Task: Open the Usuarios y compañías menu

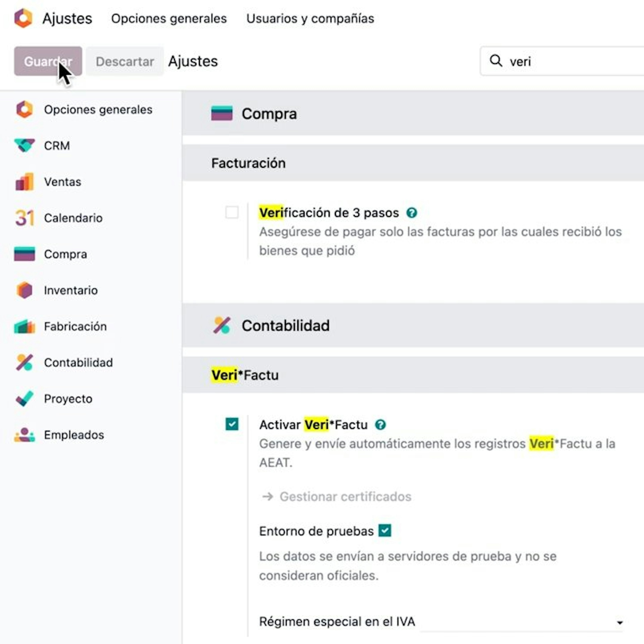Action: [310, 18]
